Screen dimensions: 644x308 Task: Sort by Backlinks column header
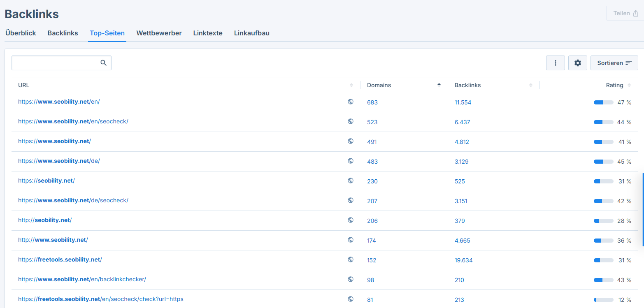point(467,85)
